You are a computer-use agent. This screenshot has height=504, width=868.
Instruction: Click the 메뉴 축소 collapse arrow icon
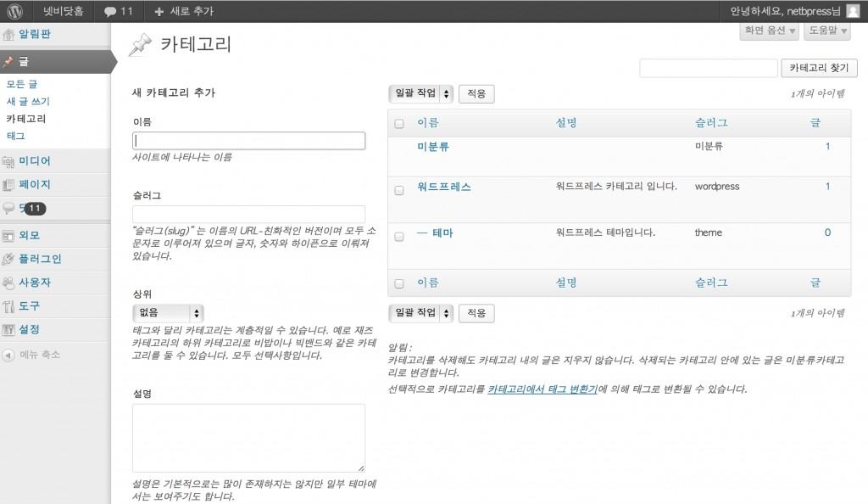(x=9, y=355)
